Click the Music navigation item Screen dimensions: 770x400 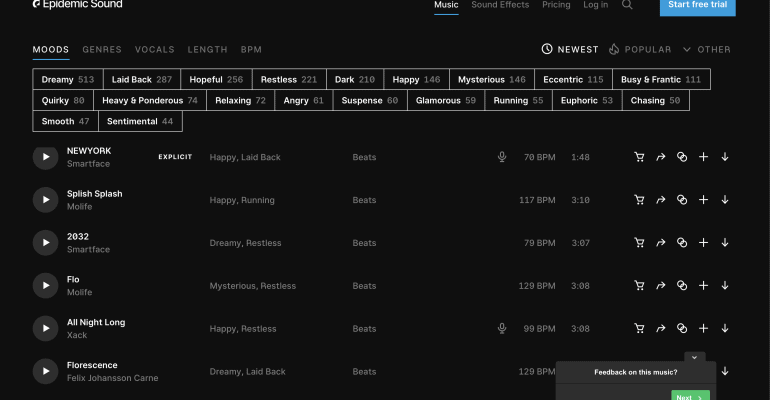[x=446, y=5]
